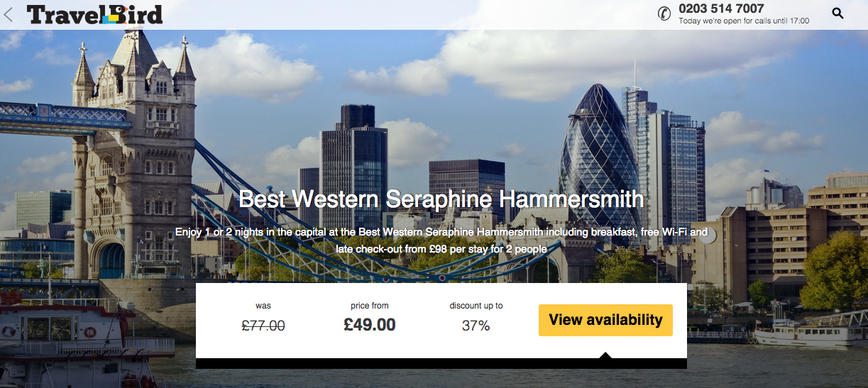The image size is (868, 388).
Task: Click the 'open for calls until 17:00' notice
Action: (744, 21)
